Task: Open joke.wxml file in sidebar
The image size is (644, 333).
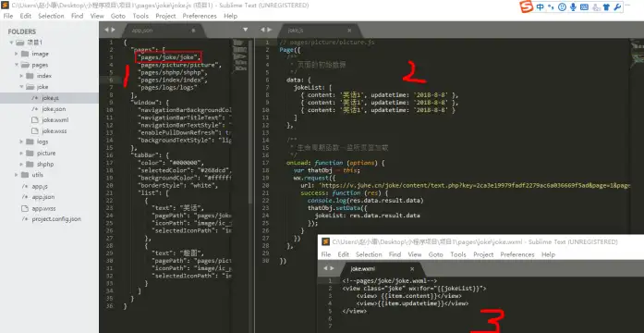Action: tap(55, 120)
